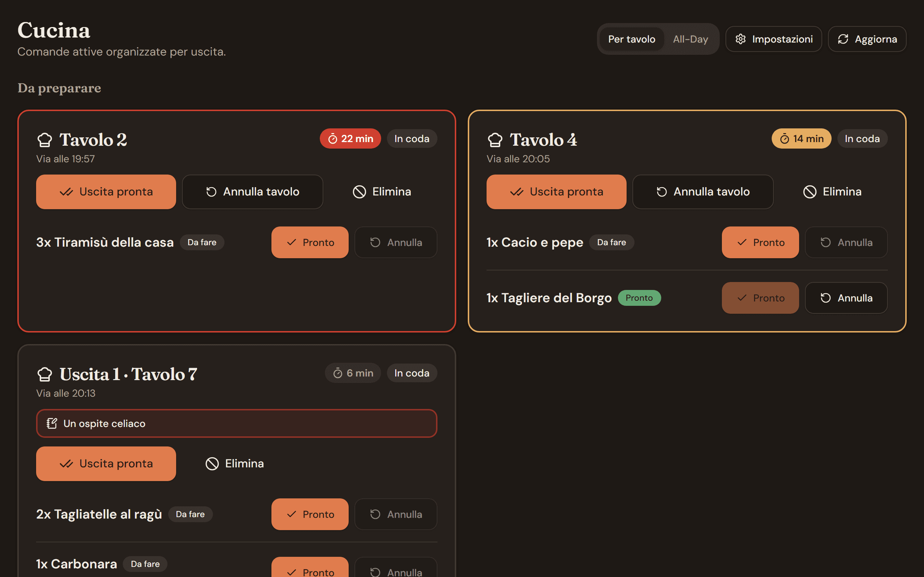Click Annulla tavolo for Tavolo 4
Image resolution: width=924 pixels, height=577 pixels.
click(702, 191)
